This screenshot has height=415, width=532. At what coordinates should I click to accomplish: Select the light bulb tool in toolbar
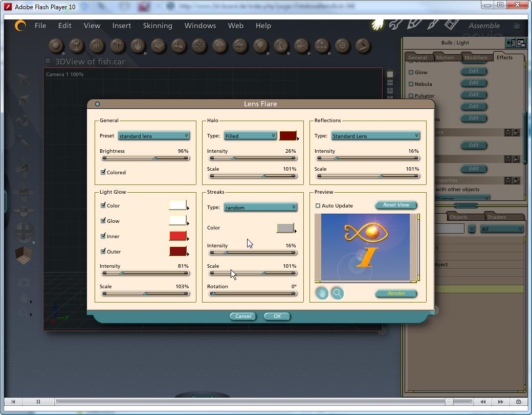coord(260,46)
